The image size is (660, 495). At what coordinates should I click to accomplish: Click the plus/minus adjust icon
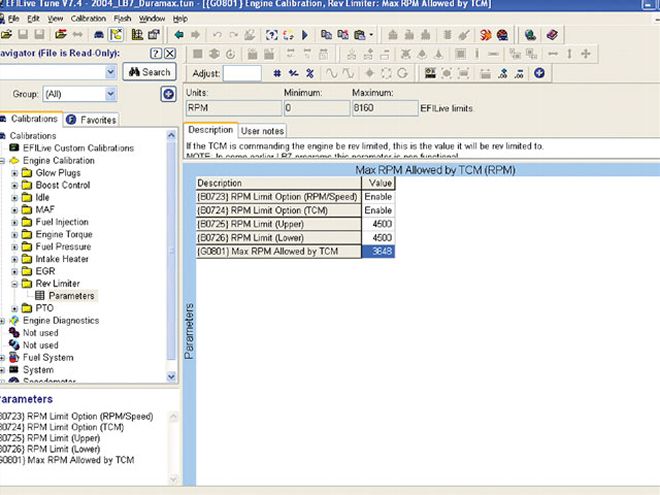293,73
